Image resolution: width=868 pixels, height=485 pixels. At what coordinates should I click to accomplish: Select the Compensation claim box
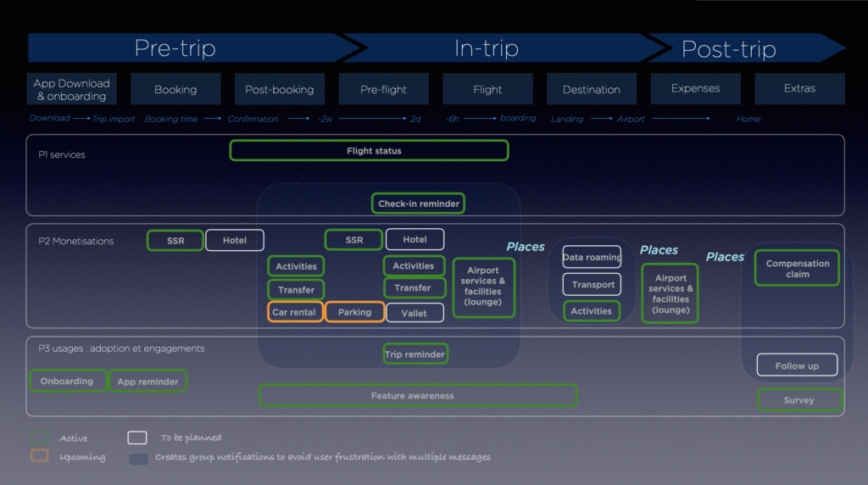(x=797, y=268)
